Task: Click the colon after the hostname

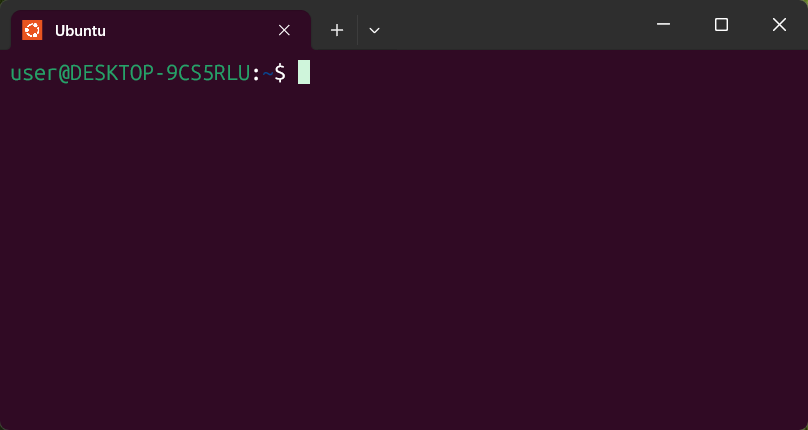Action: coord(256,73)
